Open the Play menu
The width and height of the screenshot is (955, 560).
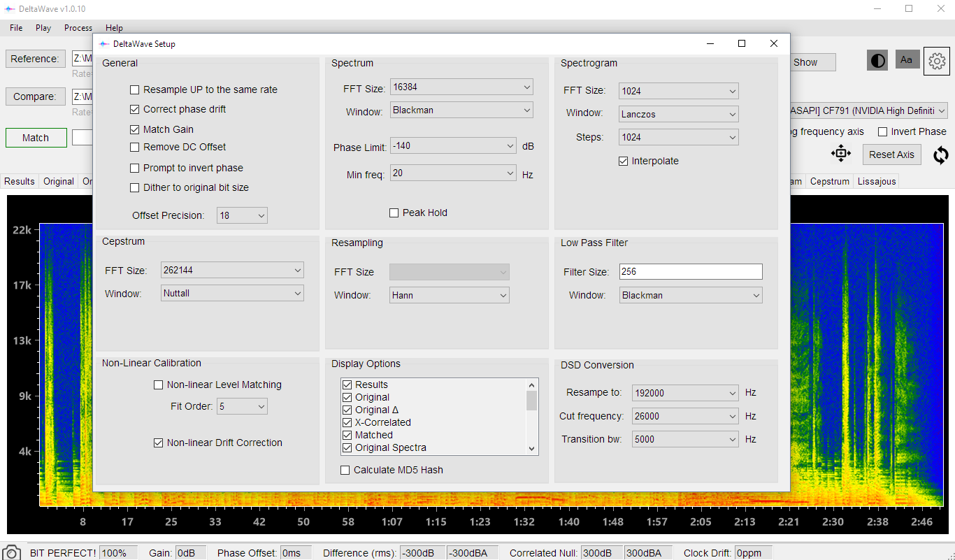43,28
